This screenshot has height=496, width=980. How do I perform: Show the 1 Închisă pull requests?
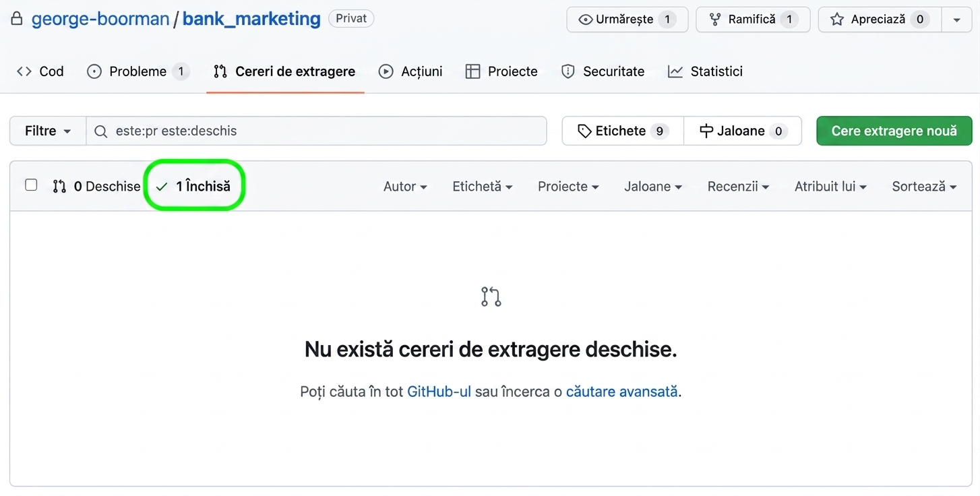tap(193, 187)
